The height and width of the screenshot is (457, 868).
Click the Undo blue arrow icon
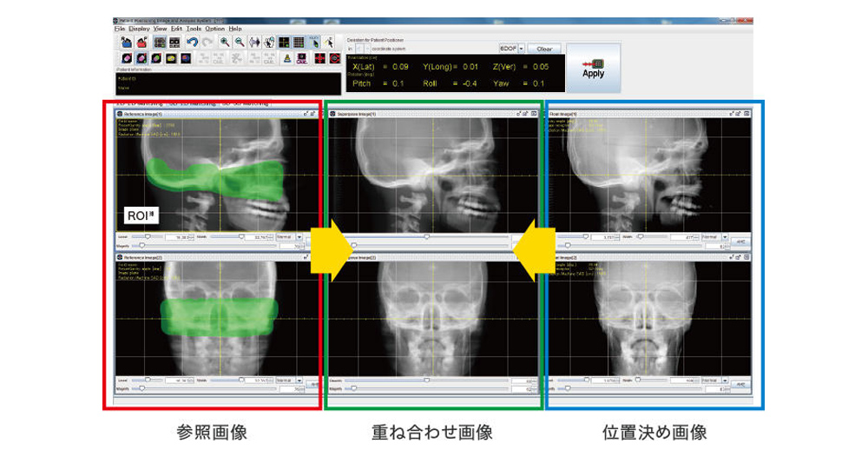(192, 42)
